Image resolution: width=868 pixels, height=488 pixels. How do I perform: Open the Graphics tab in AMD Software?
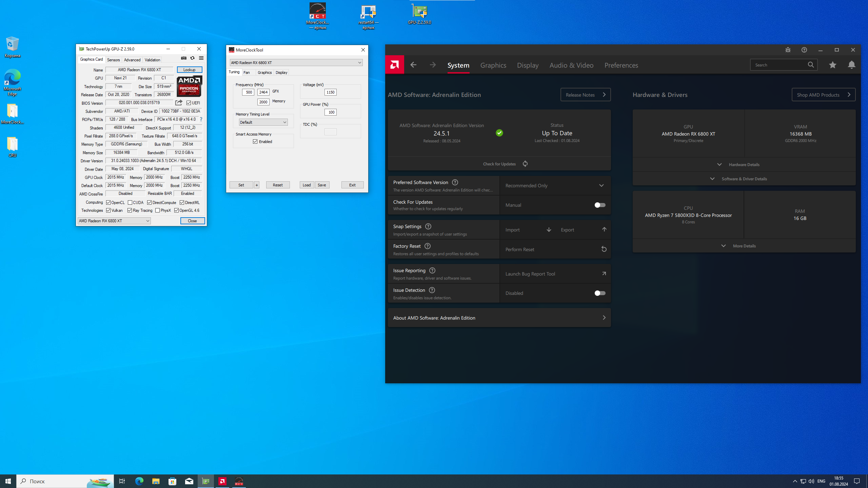(493, 65)
